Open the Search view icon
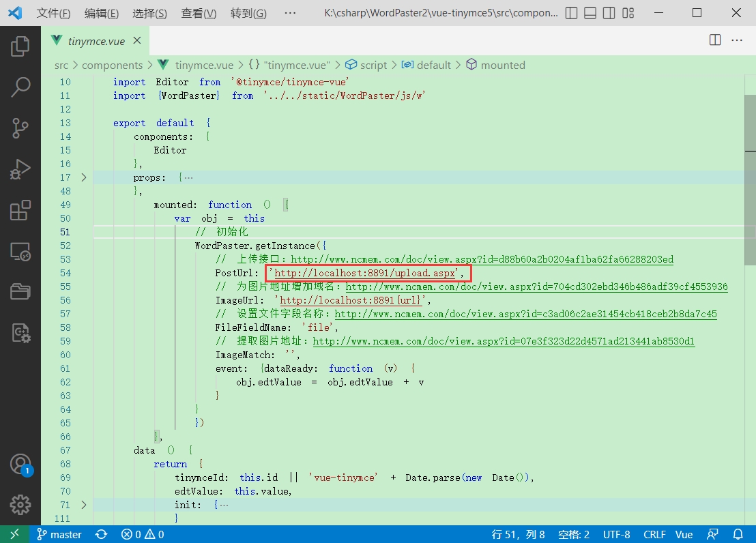Image resolution: width=756 pixels, height=543 pixels. [20, 87]
